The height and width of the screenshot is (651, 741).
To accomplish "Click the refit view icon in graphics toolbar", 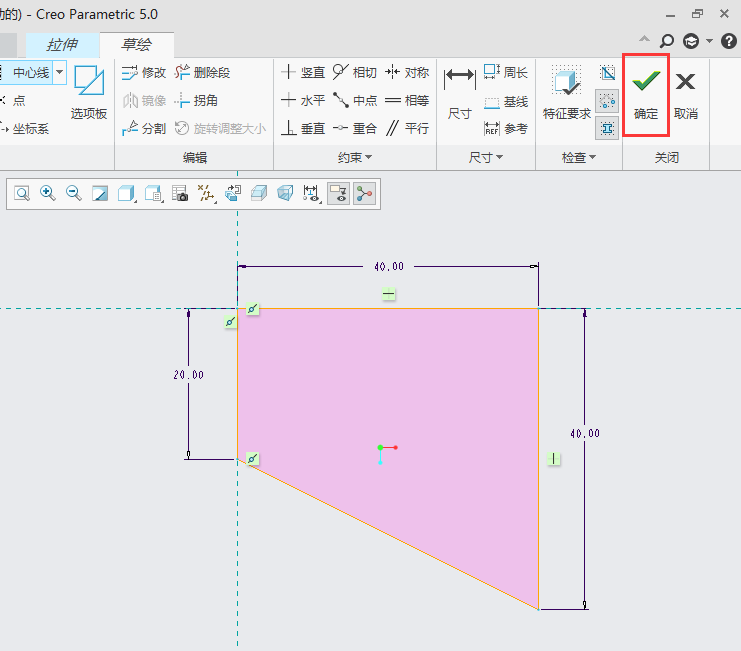I will (x=22, y=194).
